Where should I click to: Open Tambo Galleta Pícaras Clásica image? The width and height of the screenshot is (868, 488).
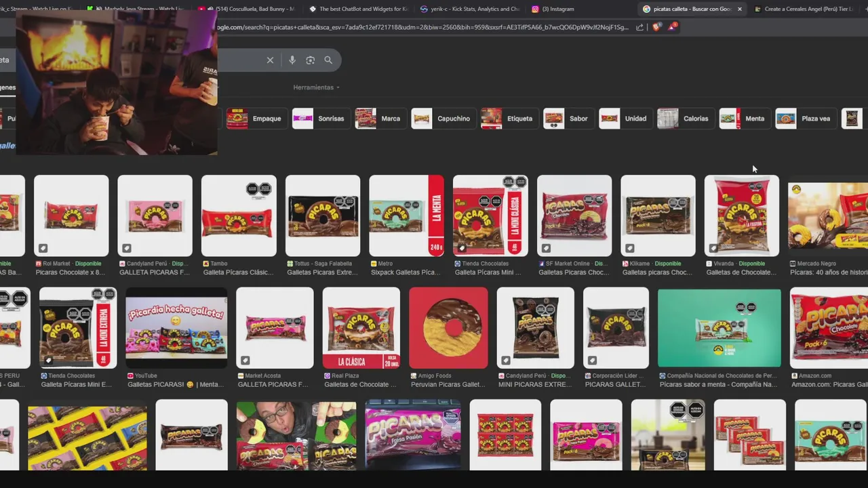[x=239, y=216]
